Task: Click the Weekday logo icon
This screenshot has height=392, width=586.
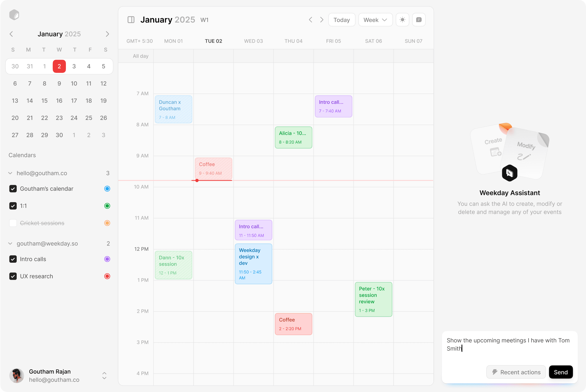Action: pos(14,15)
